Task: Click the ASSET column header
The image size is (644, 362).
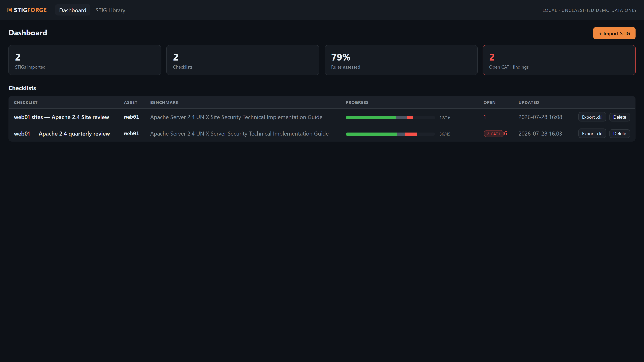Action: point(130,102)
